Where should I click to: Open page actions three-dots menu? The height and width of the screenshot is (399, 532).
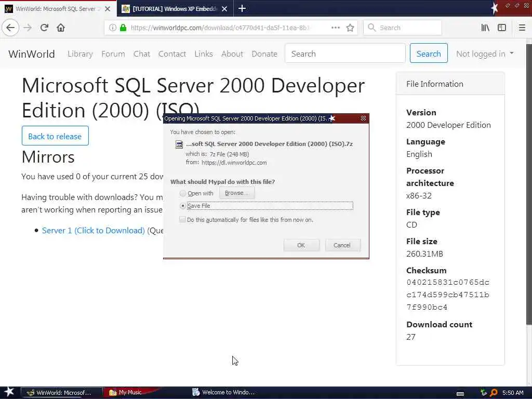coord(336,28)
